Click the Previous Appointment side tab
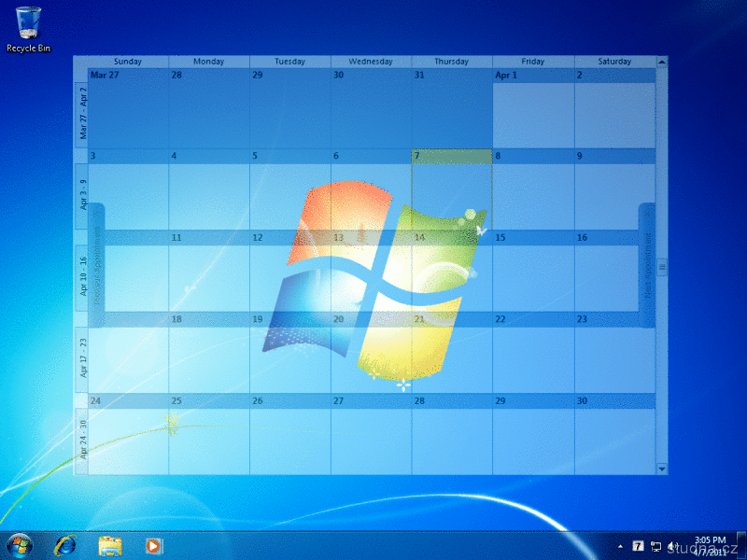The width and height of the screenshot is (747, 560). 96,266
